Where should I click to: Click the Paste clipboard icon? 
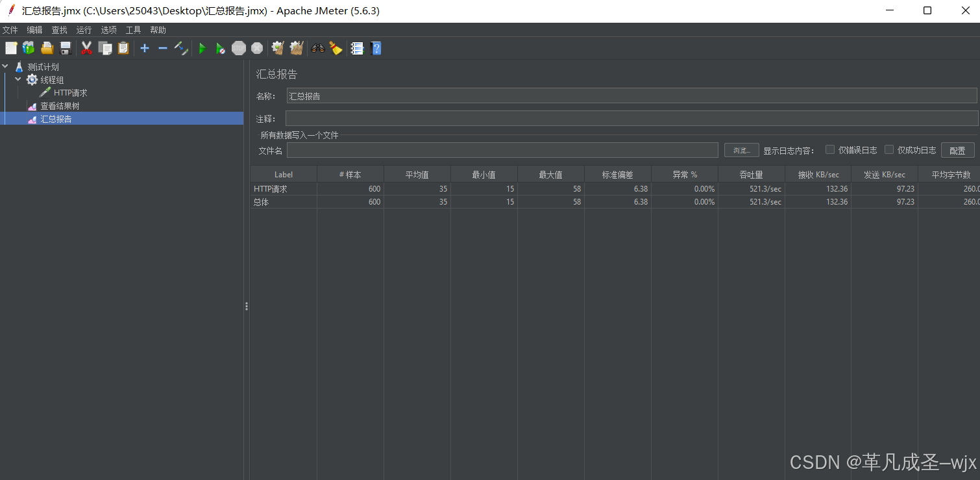(123, 48)
